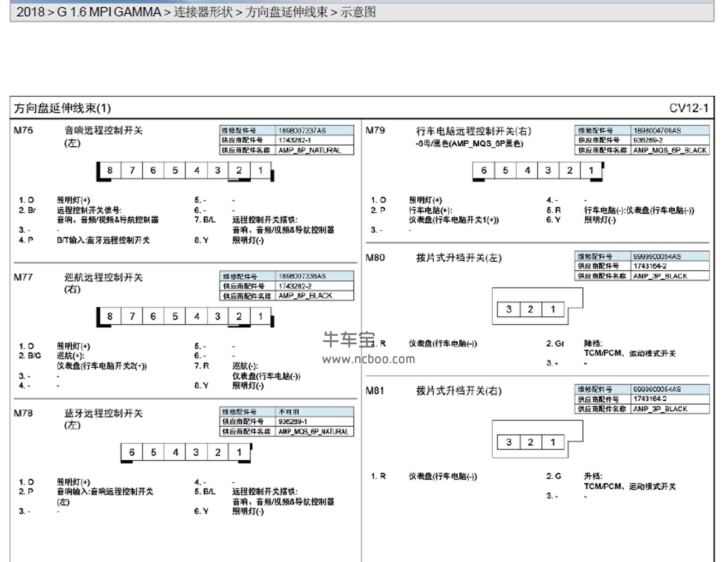Click the -6母/黑色(AMP_MQS_6P黑色) subtitle
Image resolution: width=728 pixels, height=562 pixels.
pyautogui.click(x=469, y=143)
